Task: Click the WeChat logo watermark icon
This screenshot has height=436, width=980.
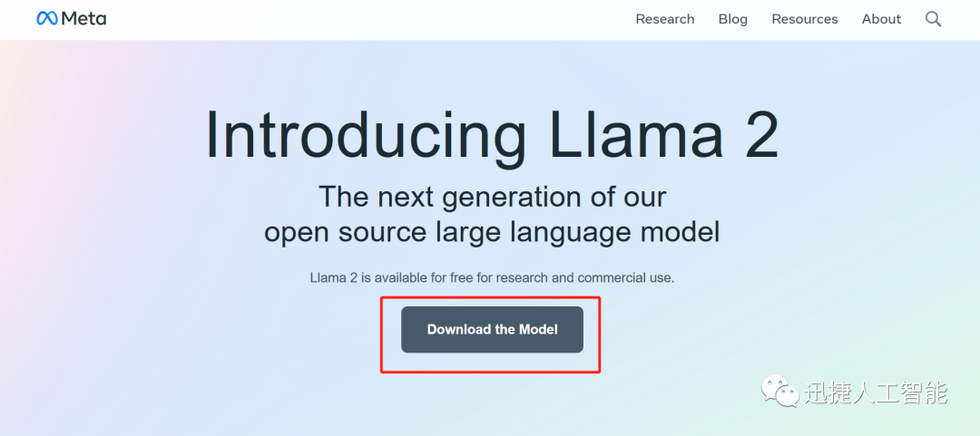Action: pyautogui.click(x=780, y=392)
